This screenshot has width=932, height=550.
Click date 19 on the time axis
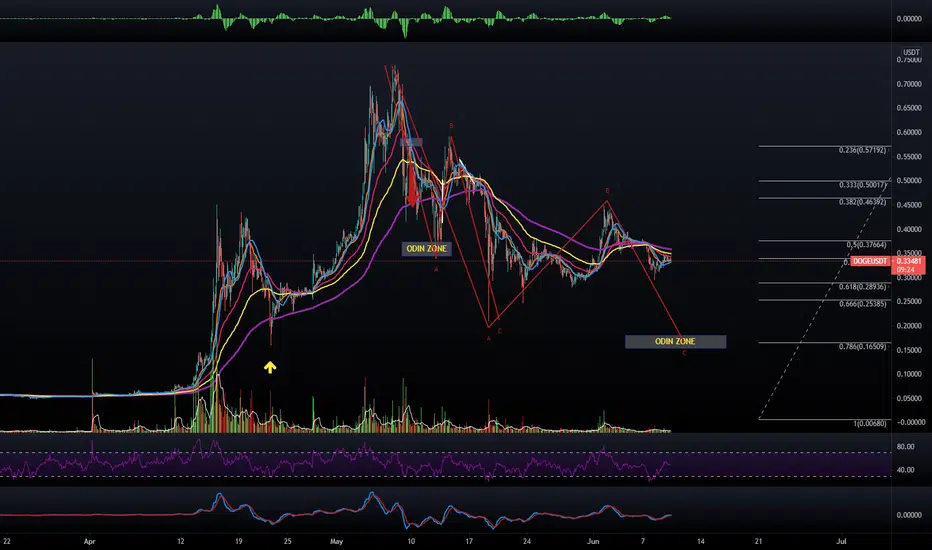click(x=238, y=542)
